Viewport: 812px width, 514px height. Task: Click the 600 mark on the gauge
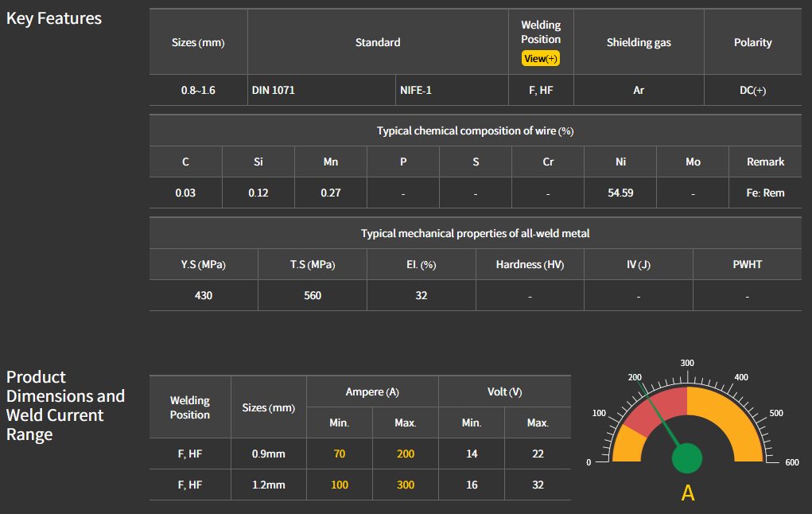791,462
